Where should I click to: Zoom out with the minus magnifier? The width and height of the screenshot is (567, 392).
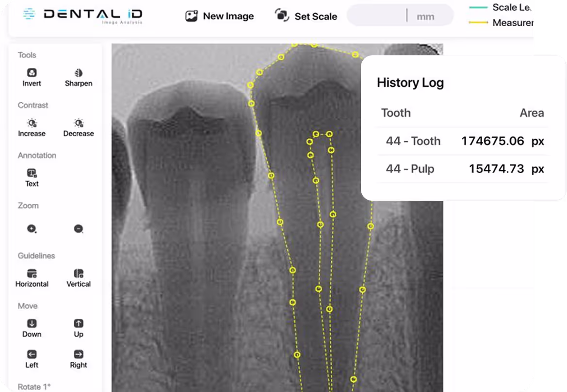pyautogui.click(x=79, y=229)
